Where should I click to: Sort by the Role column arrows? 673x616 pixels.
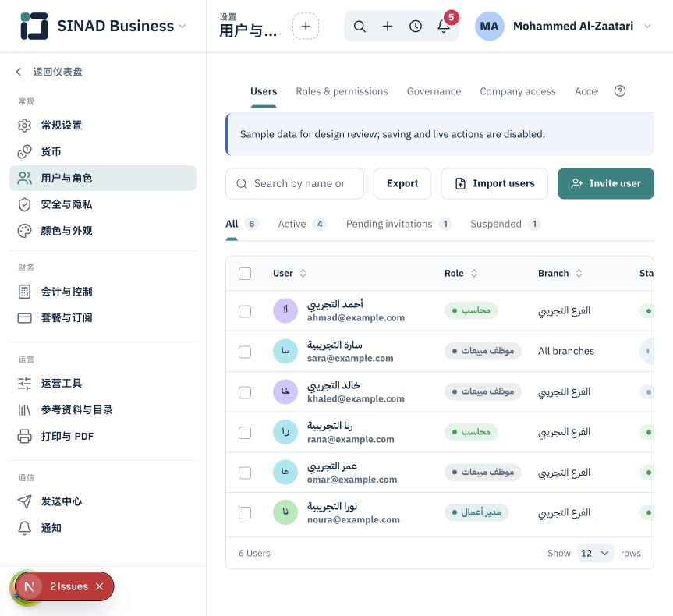474,274
